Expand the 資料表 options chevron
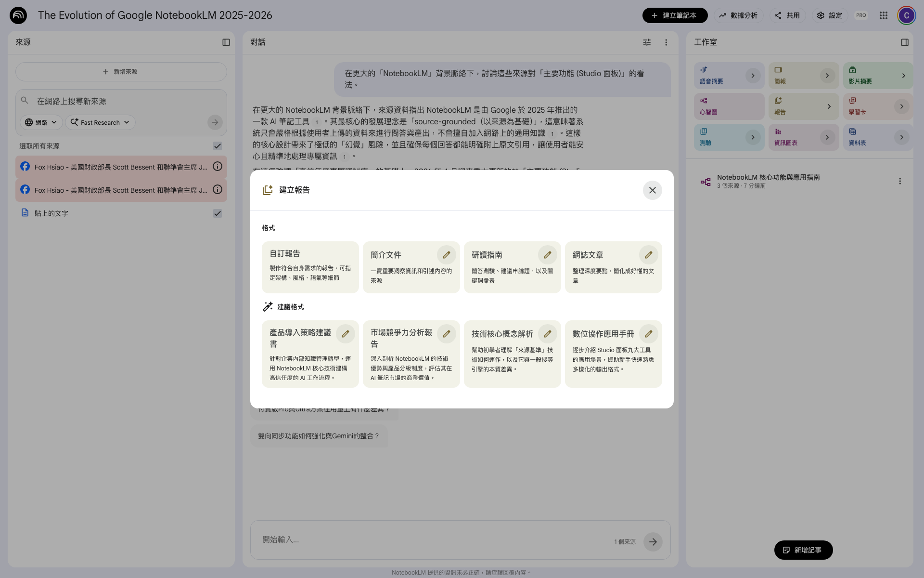The width and height of the screenshot is (924, 578). point(901,137)
